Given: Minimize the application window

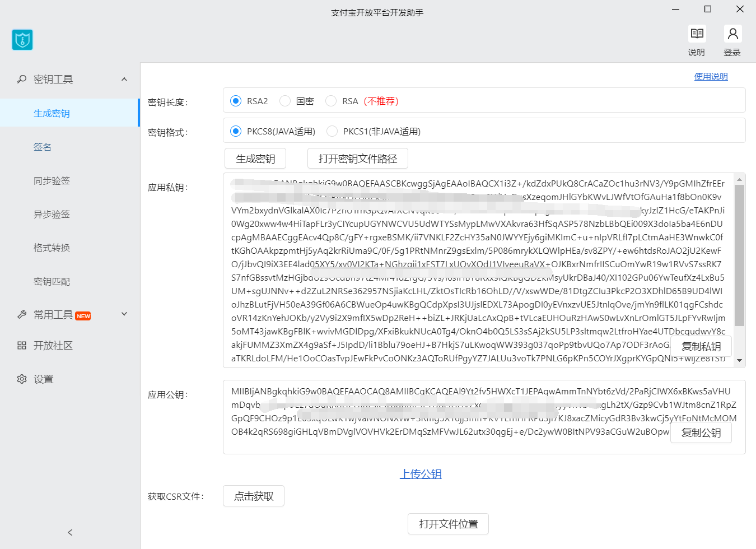Looking at the screenshot, I should [676, 9].
